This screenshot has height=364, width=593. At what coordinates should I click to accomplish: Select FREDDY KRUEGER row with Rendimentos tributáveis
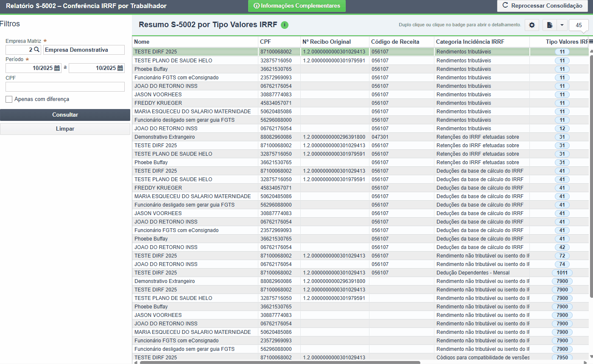361,103
